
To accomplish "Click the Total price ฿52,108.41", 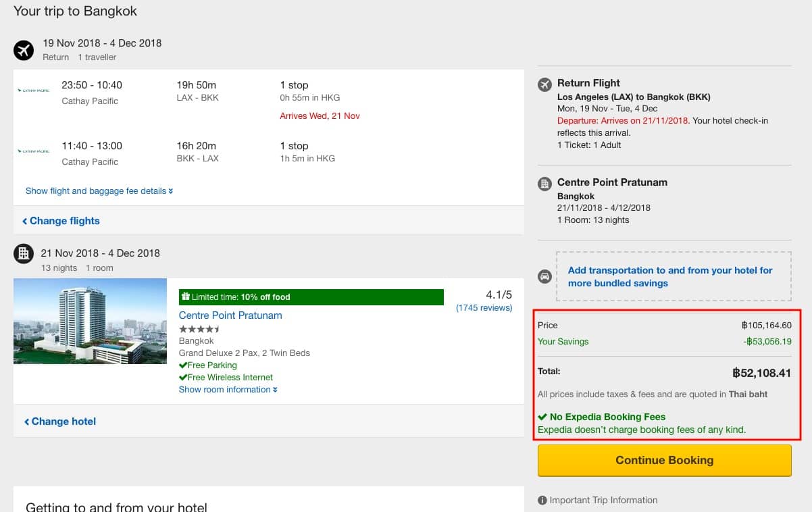I will coord(761,373).
